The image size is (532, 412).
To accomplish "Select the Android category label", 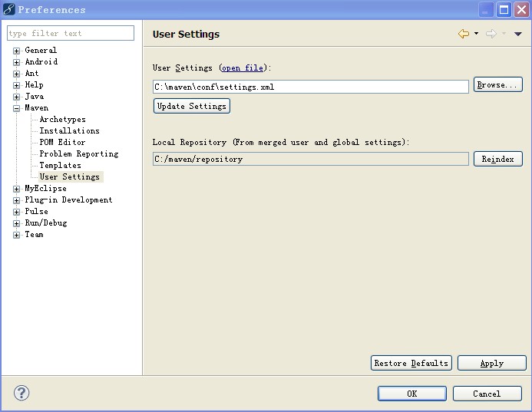I will [41, 61].
